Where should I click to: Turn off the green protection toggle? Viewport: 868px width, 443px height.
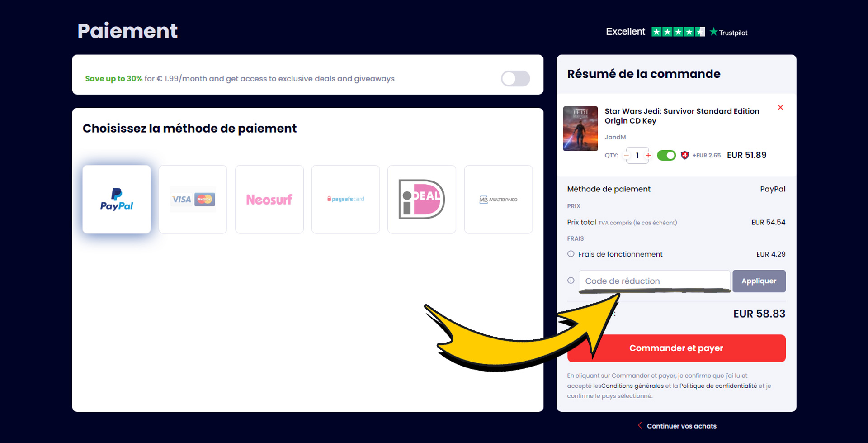pyautogui.click(x=666, y=155)
